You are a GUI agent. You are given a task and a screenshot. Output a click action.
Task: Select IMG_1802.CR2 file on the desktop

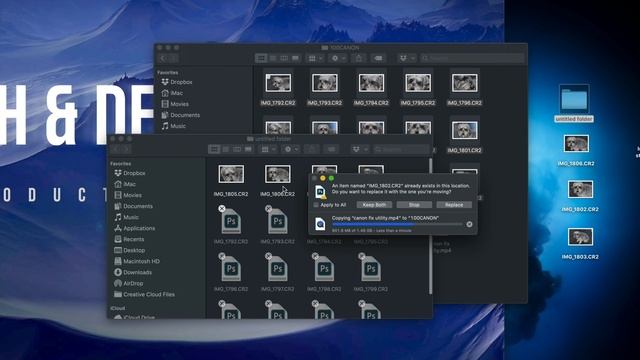click(x=580, y=189)
